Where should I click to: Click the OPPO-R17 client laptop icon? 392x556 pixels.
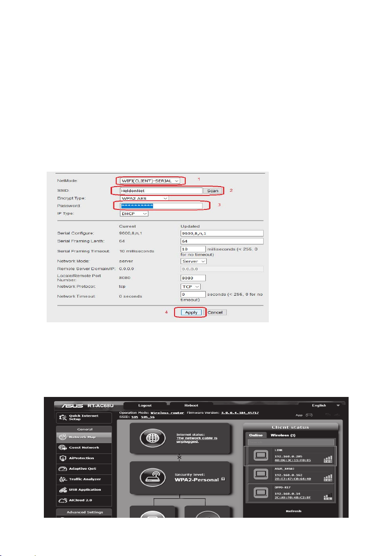(261, 493)
